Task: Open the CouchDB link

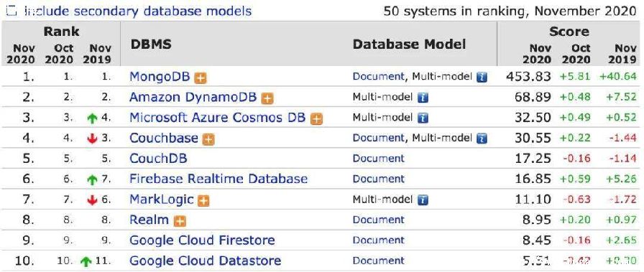Action: click(x=158, y=159)
